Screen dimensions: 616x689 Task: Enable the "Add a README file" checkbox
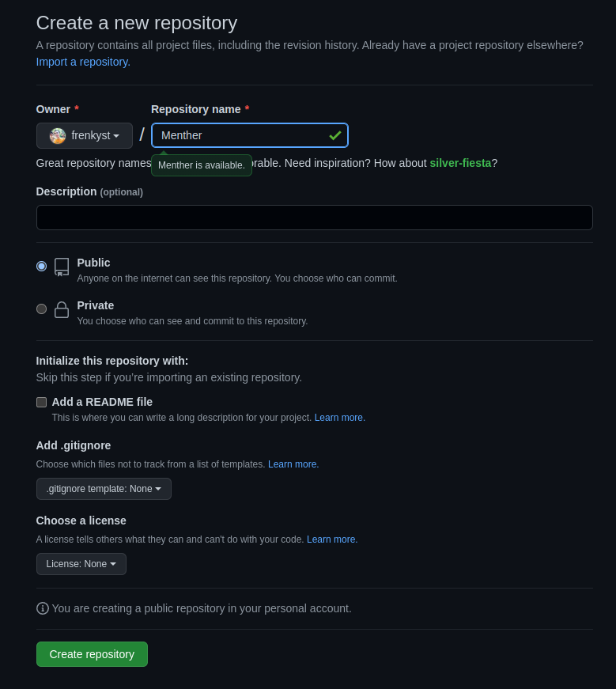coord(41,402)
